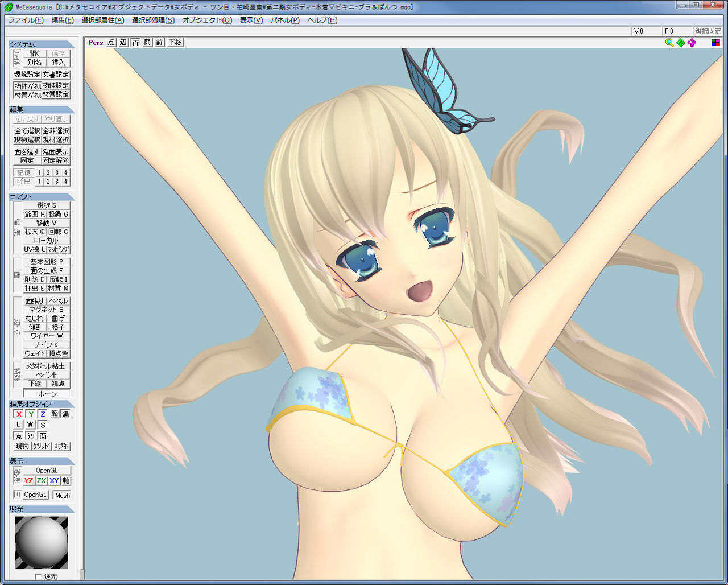Collapse the 編集オプション panel header
This screenshot has width=728, height=585.
click(42, 404)
